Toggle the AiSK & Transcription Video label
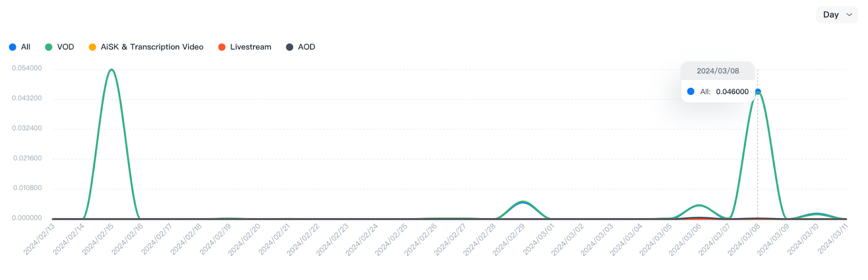 (x=152, y=47)
